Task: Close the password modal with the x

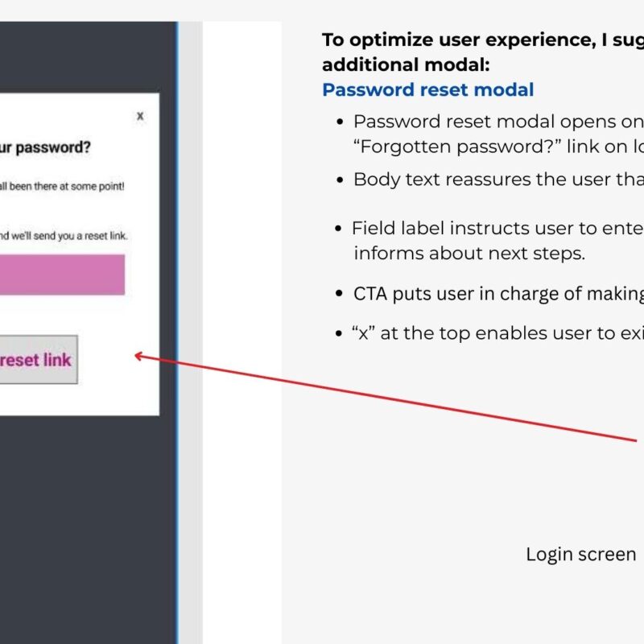Action: point(140,117)
